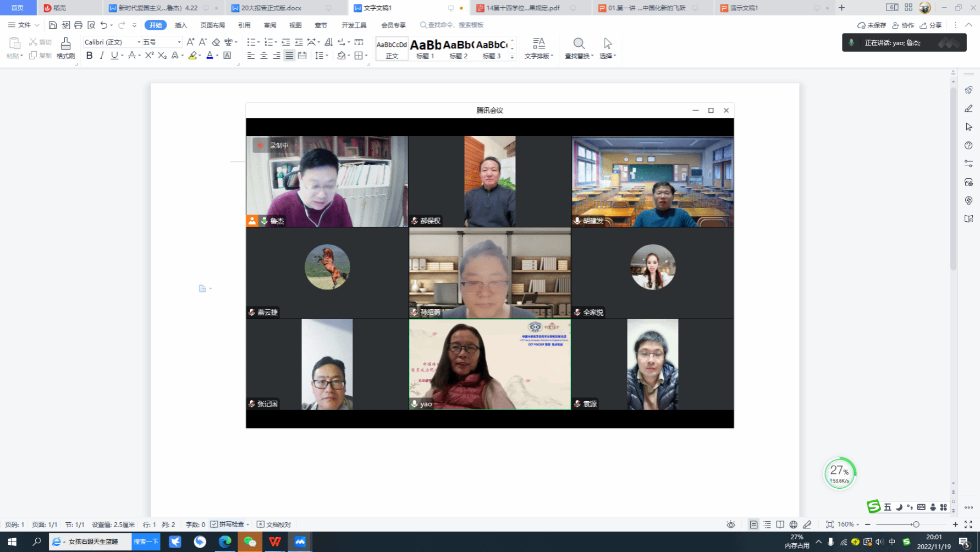
Task: Click the center align paragraph icon
Action: [x=264, y=56]
